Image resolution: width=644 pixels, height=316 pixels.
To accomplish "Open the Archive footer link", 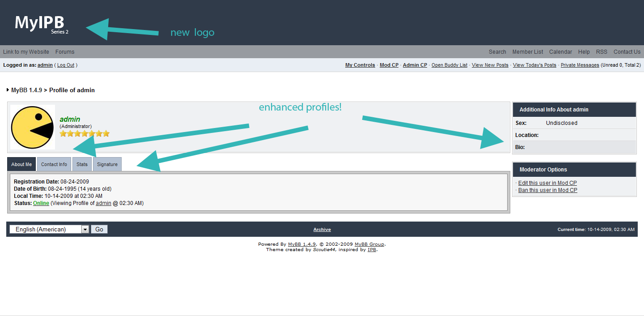I will (x=322, y=230).
